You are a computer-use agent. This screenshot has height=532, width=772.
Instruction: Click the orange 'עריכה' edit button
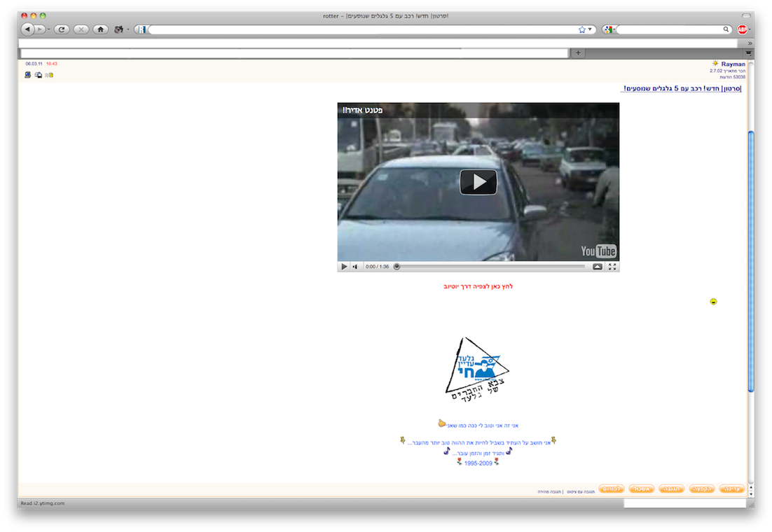coord(732,489)
